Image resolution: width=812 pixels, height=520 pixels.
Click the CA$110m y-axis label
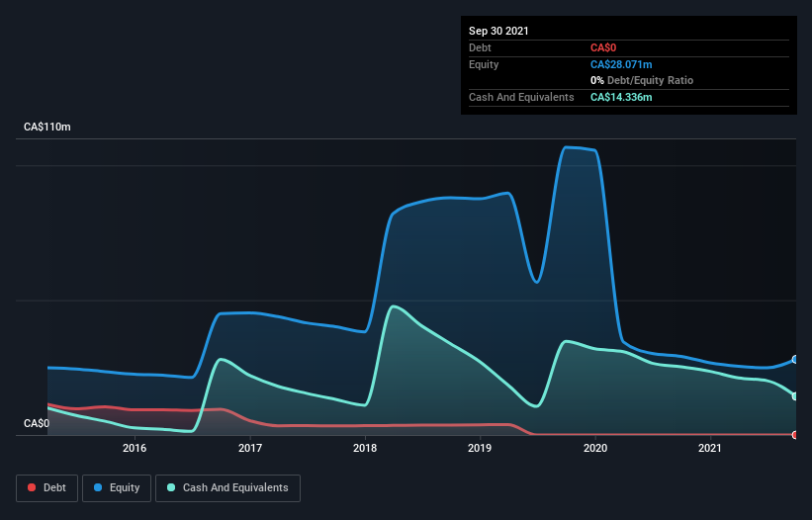(x=47, y=127)
